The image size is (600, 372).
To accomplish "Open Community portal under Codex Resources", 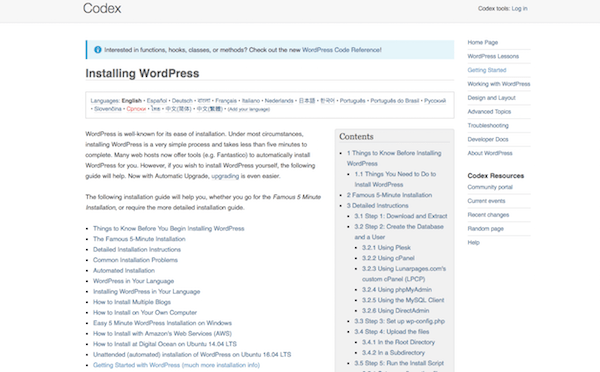I will pyautogui.click(x=490, y=187).
